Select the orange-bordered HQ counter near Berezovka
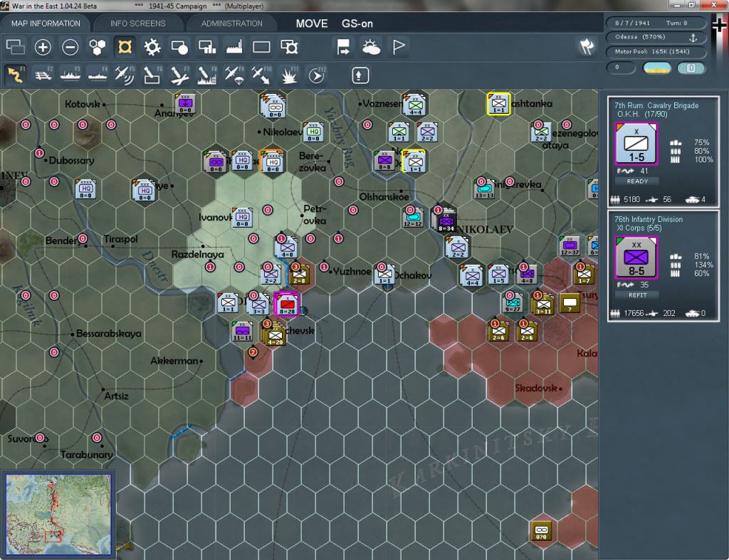The image size is (729, 560). pyautogui.click(x=273, y=161)
